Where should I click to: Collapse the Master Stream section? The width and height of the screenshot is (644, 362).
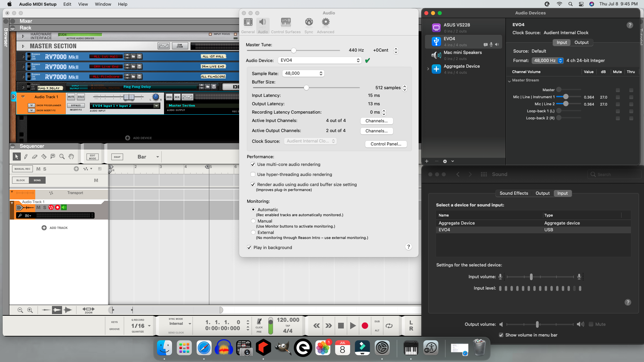509,81
